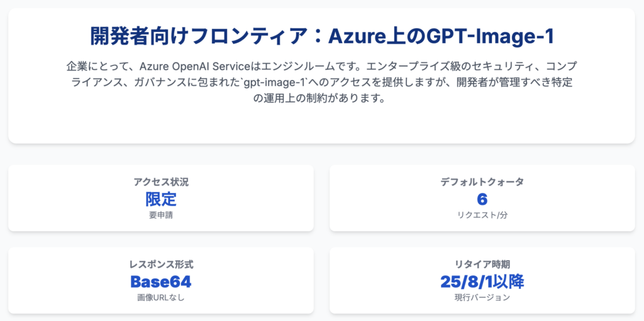Click the デフォルトクォータ card label
Screen dimensions: 644x321
(482, 182)
